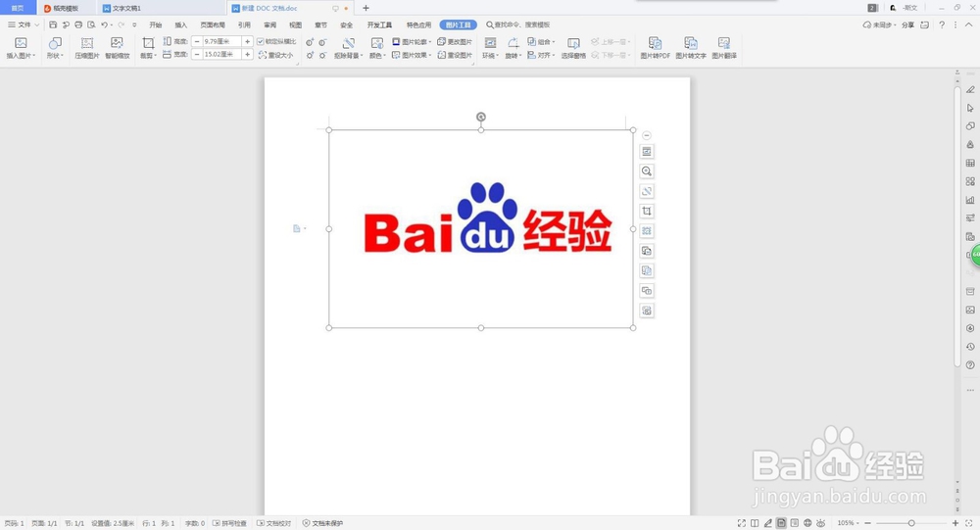This screenshot has width=980, height=530.
Task: Open the 开发工具 (developer tools) ribbon tab
Action: point(379,25)
